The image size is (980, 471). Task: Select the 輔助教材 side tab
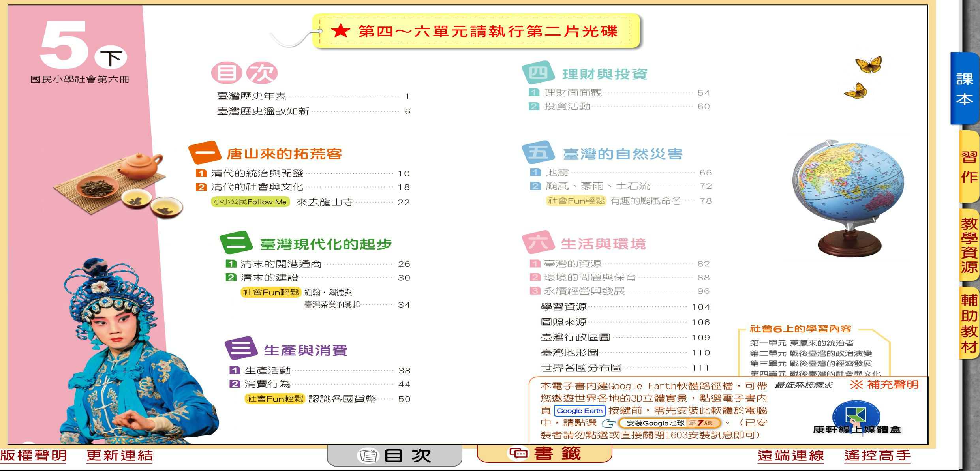point(969,323)
